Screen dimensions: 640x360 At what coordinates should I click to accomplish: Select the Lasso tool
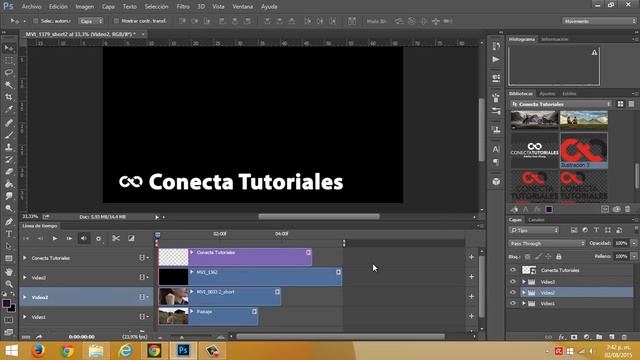tap(9, 73)
